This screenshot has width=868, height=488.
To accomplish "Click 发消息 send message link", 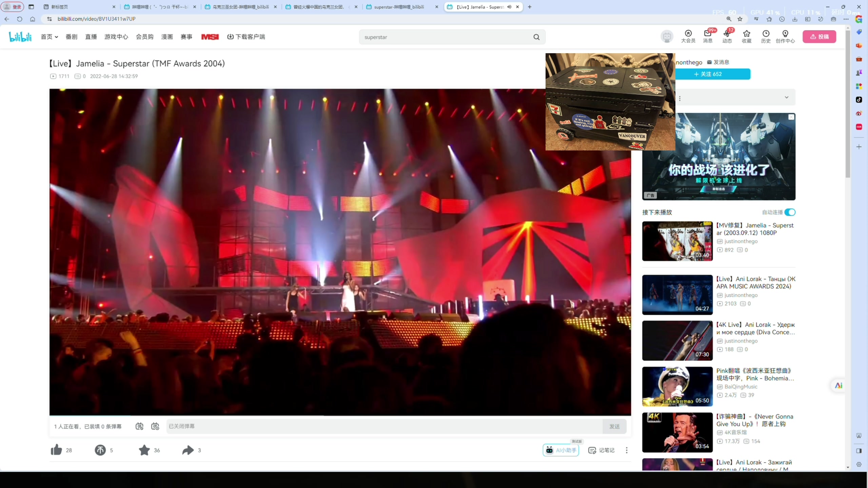I will click(718, 62).
